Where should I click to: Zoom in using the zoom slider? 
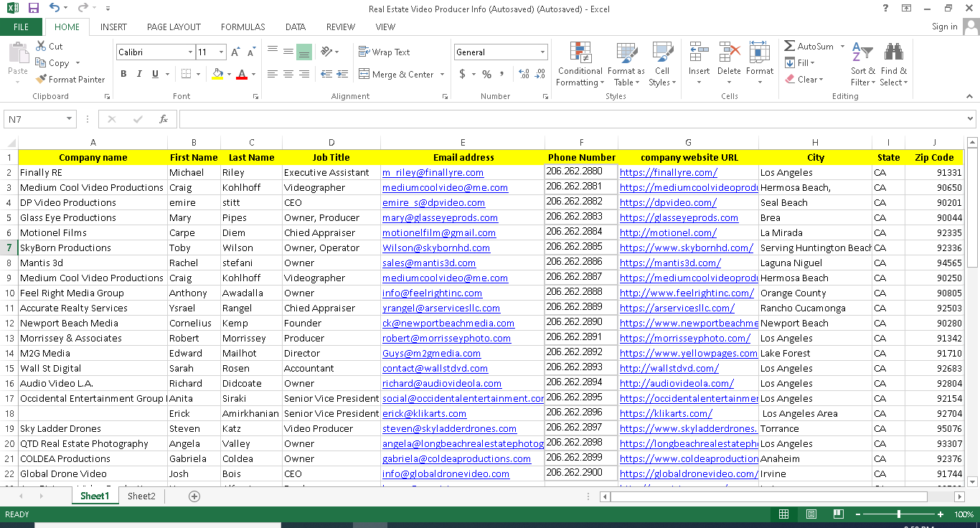click(941, 514)
